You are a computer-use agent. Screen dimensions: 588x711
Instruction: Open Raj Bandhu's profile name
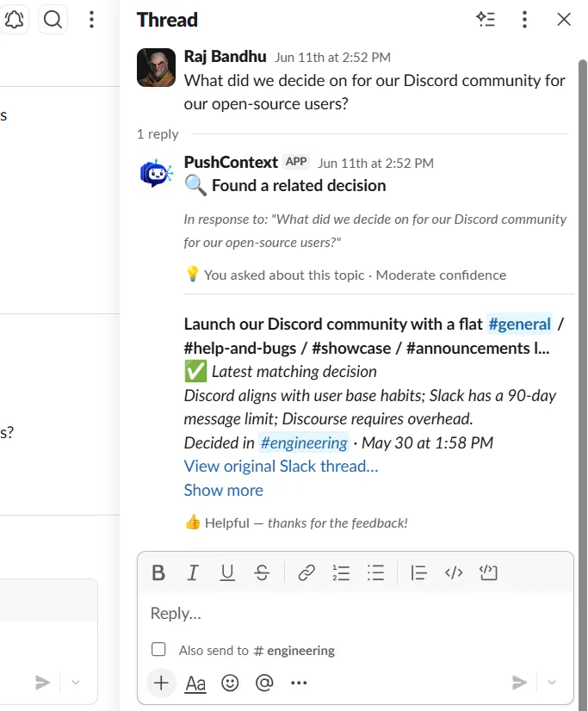pos(226,57)
